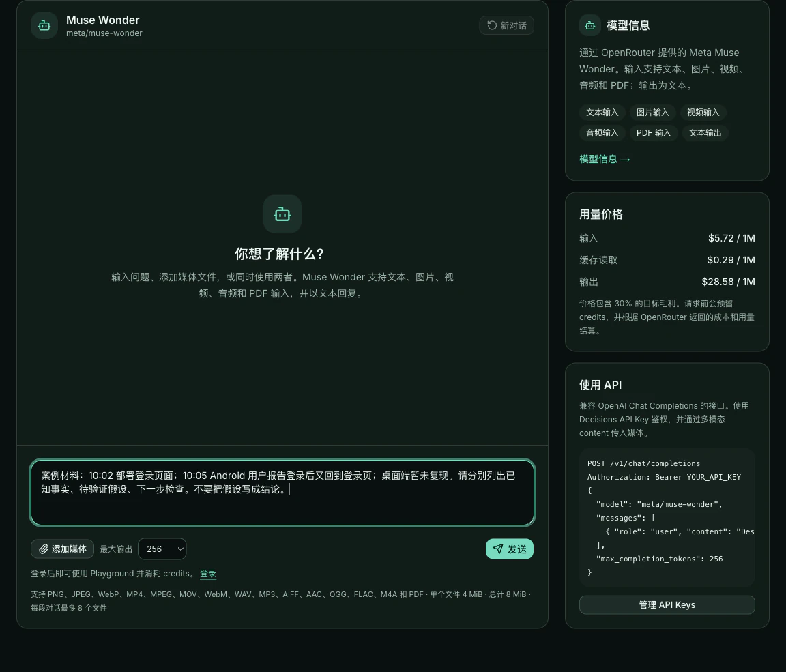This screenshot has width=786, height=672.
Task: Click the large robot icon above 你想了解什么
Action: [x=282, y=214]
